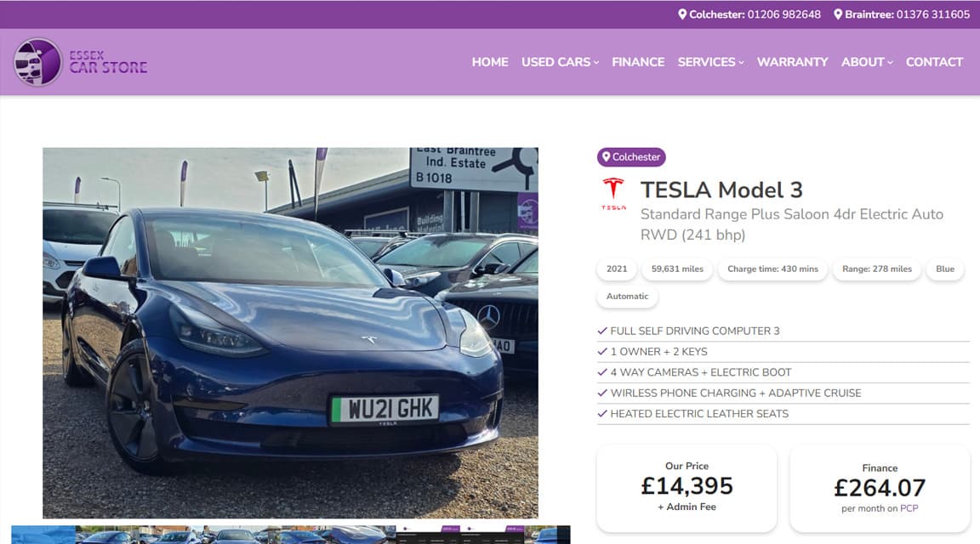Click the Essex Car Store logo
The height and width of the screenshot is (544, 980).
81,62
